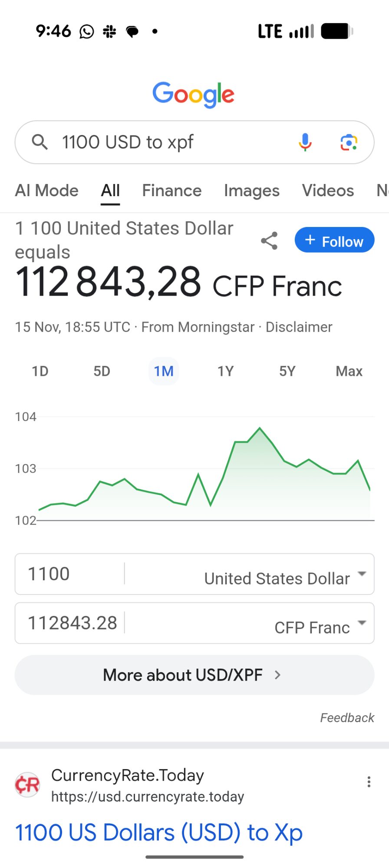Screen dimensions: 389x868
Task: Open three-dot menu for CurrencyRate.Today result
Action: pyautogui.click(x=369, y=782)
